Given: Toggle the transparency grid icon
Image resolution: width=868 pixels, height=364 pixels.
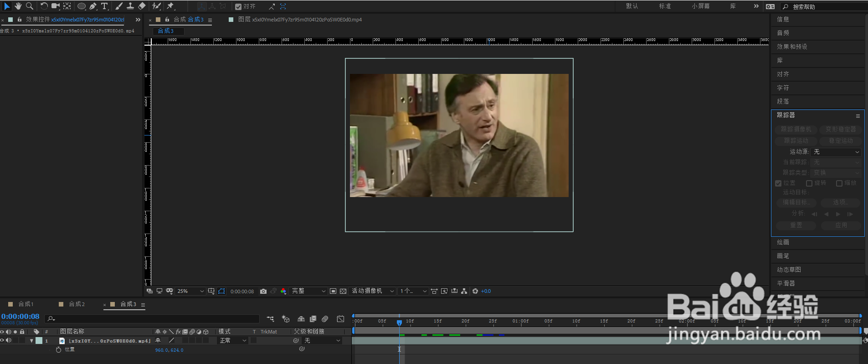Looking at the screenshot, I should [343, 291].
